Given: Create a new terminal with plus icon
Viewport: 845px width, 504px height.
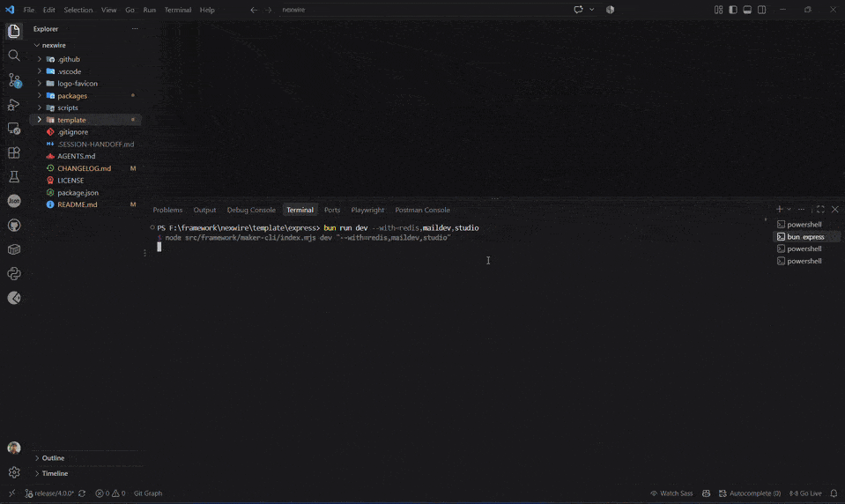Looking at the screenshot, I should (x=779, y=209).
